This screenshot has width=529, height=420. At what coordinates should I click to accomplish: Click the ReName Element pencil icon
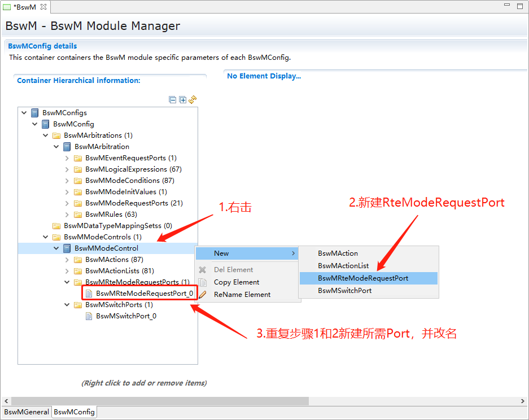pyautogui.click(x=203, y=295)
